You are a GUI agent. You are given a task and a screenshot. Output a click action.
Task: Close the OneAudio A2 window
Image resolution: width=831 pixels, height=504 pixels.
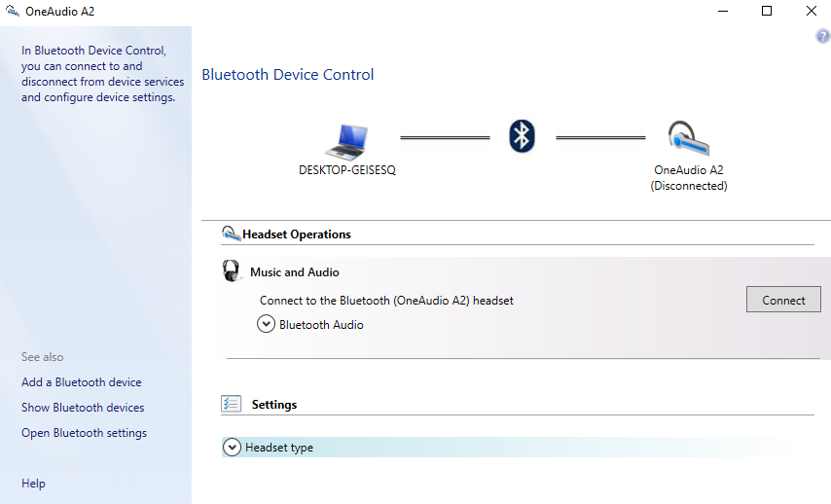[x=811, y=11]
